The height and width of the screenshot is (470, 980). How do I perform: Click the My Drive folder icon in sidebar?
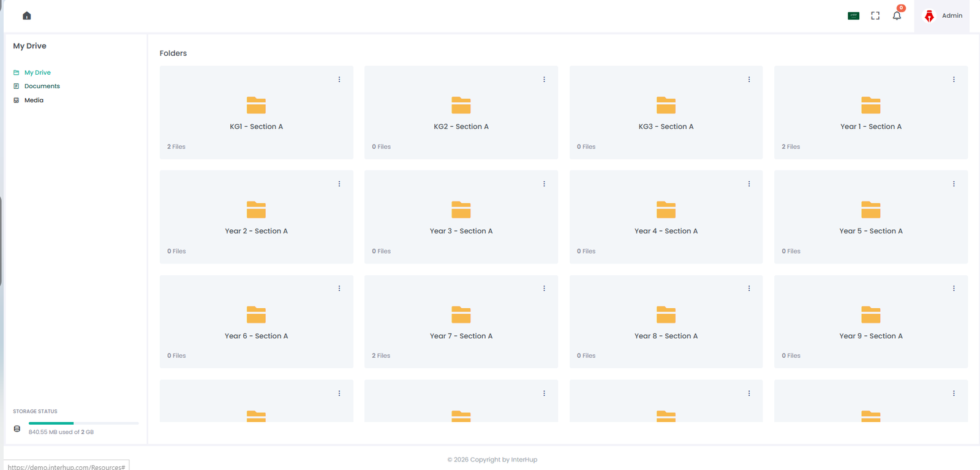[17, 72]
